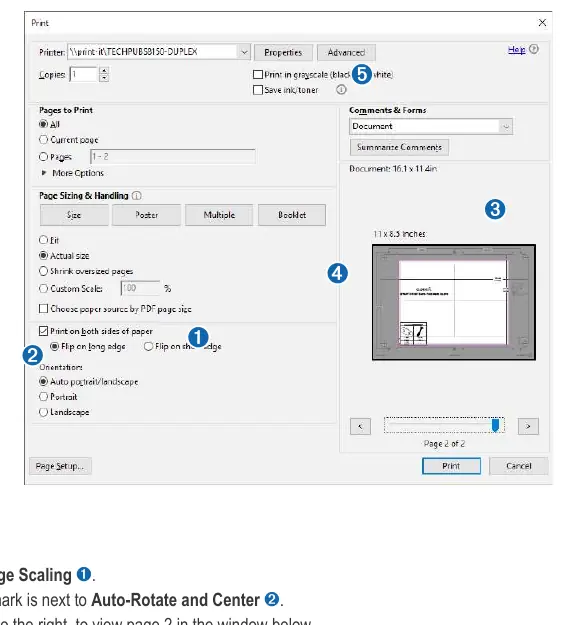571x625 pixels.
Task: Increase copies with the up spinner
Action: [x=104, y=71]
